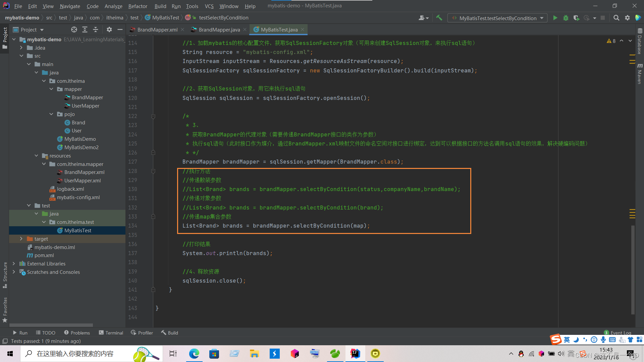644x362 pixels.
Task: Close the MyBatisTest.java tab
Action: 303,30
